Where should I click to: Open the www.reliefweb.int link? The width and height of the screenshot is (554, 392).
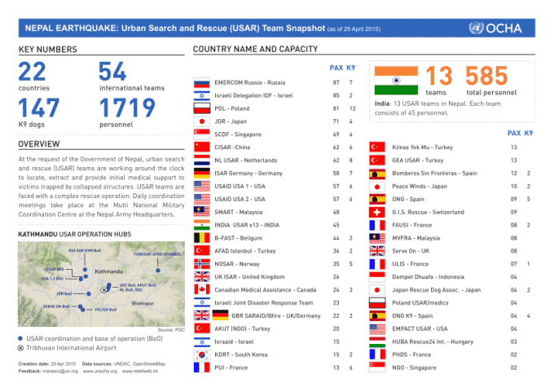[140, 371]
